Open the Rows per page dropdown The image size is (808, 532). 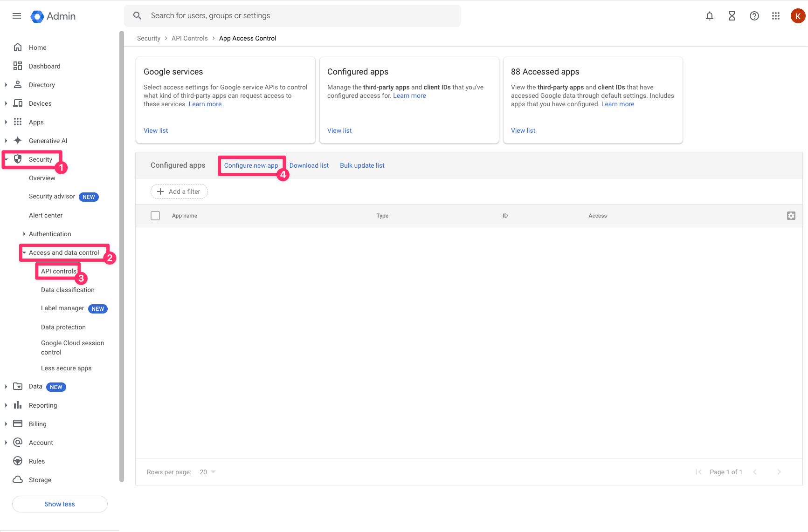(208, 472)
